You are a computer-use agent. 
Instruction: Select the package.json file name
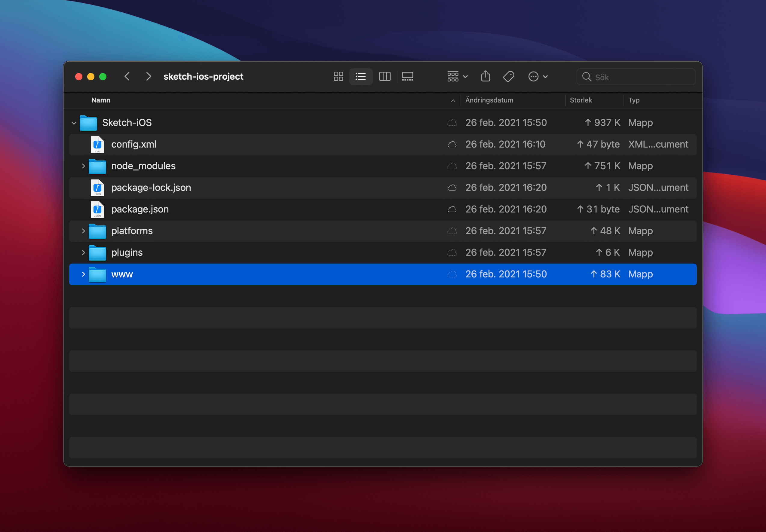pyautogui.click(x=140, y=209)
